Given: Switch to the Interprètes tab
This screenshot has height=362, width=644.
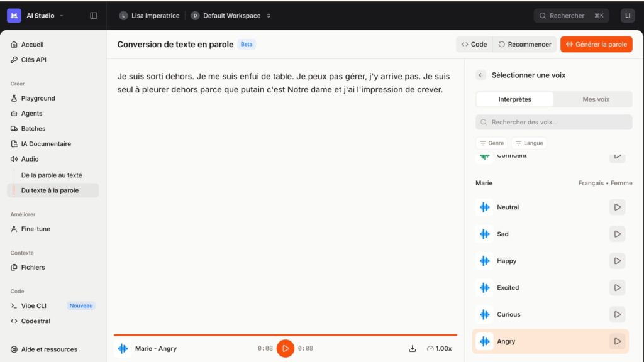Looking at the screenshot, I should (x=514, y=99).
